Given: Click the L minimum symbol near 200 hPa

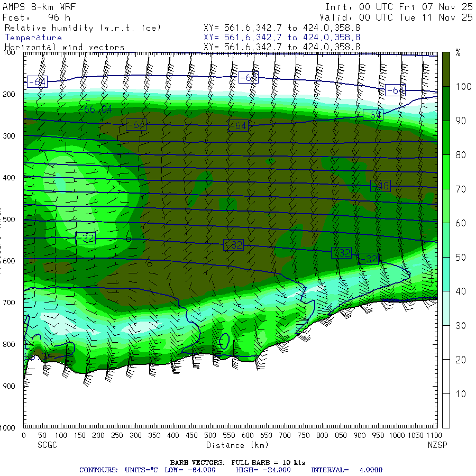Looking at the screenshot, I should pos(87,98).
